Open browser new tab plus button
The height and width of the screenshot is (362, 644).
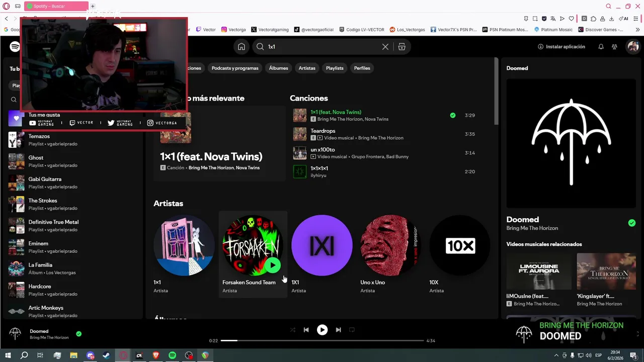coord(93,6)
